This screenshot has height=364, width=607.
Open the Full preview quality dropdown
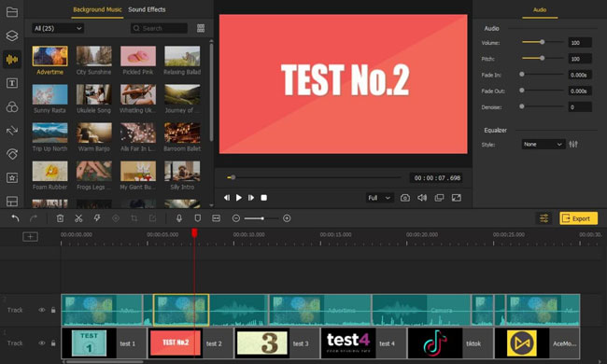(x=379, y=198)
